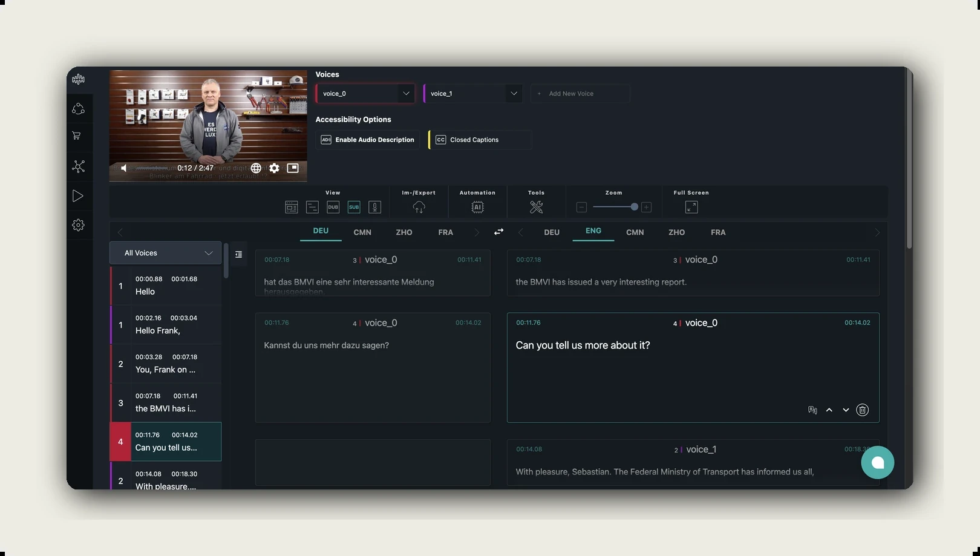
Task: Translate segment 4 with translate icon
Action: tap(812, 410)
